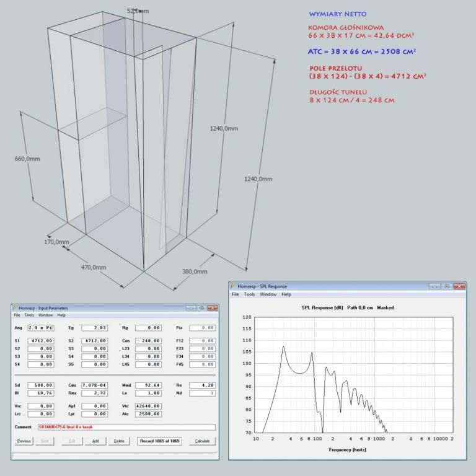Click Hornresp icon in SPL Response title bar
This screenshot has width=476, height=476.
pyautogui.click(x=233, y=286)
